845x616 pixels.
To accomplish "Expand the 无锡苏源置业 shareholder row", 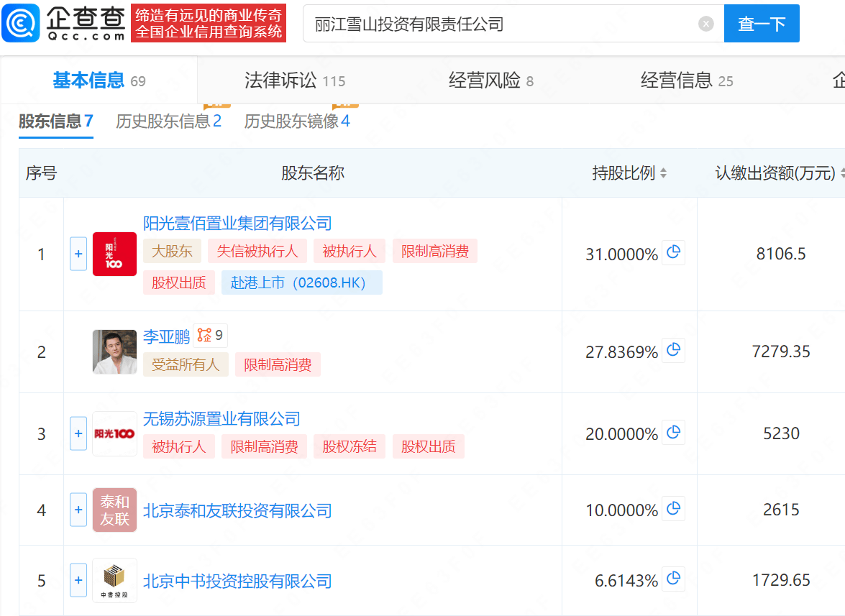I will tap(78, 433).
